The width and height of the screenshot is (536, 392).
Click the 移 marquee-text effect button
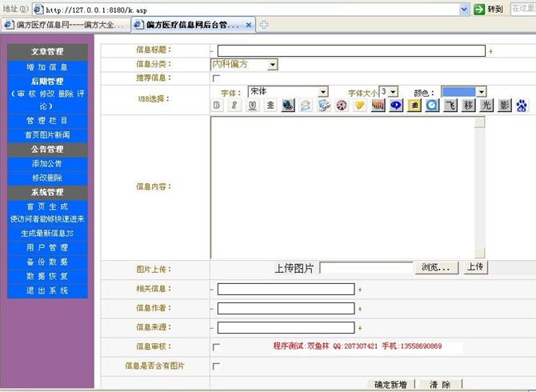tap(468, 106)
